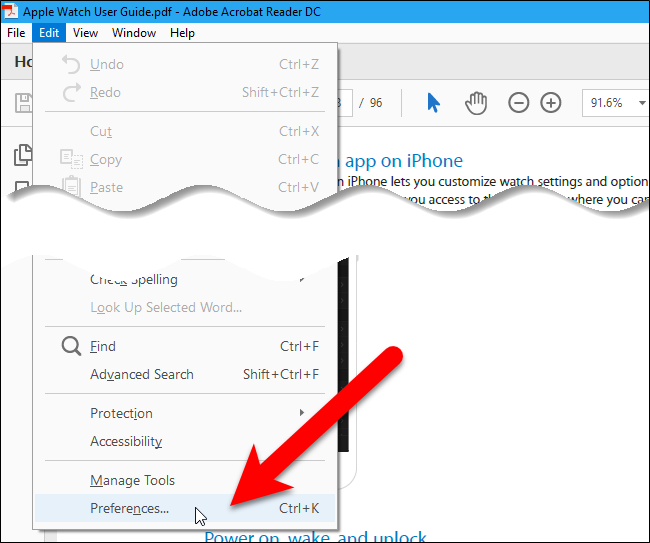
Task: Expand the Protection submenu
Action: pos(185,413)
